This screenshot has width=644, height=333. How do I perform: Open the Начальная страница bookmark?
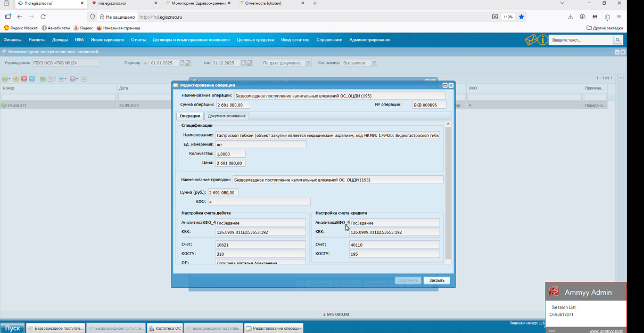coord(118,28)
